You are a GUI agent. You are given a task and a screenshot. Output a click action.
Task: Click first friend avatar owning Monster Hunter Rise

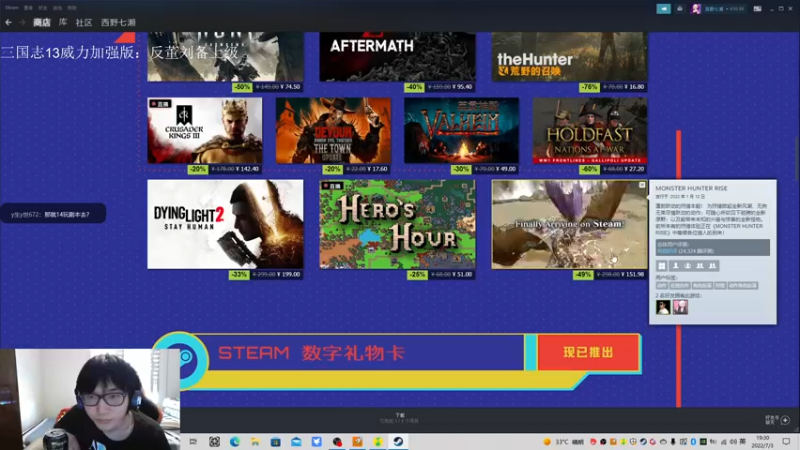click(663, 307)
